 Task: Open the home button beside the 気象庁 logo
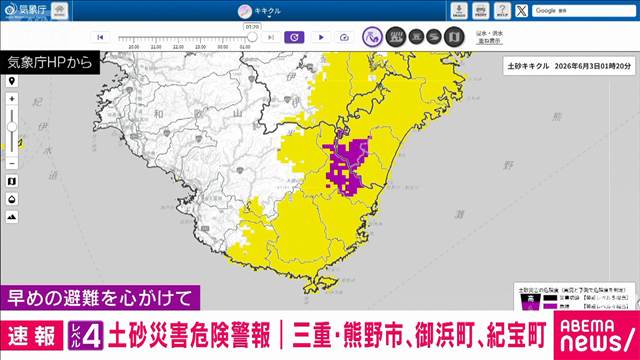[60, 11]
